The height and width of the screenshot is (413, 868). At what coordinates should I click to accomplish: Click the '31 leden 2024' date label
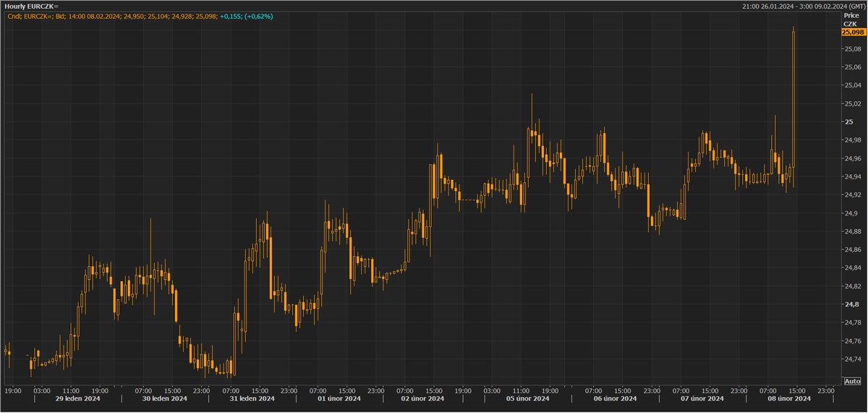[252, 399]
